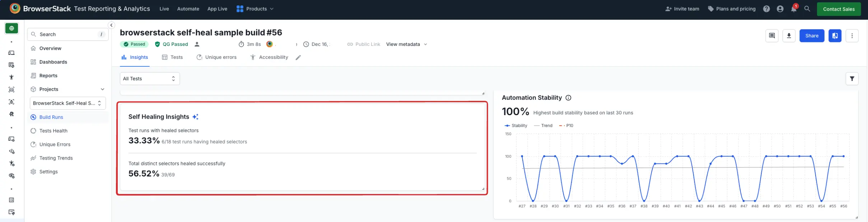Collapse the Projects section chevron
The width and height of the screenshot is (868, 222).
(103, 89)
